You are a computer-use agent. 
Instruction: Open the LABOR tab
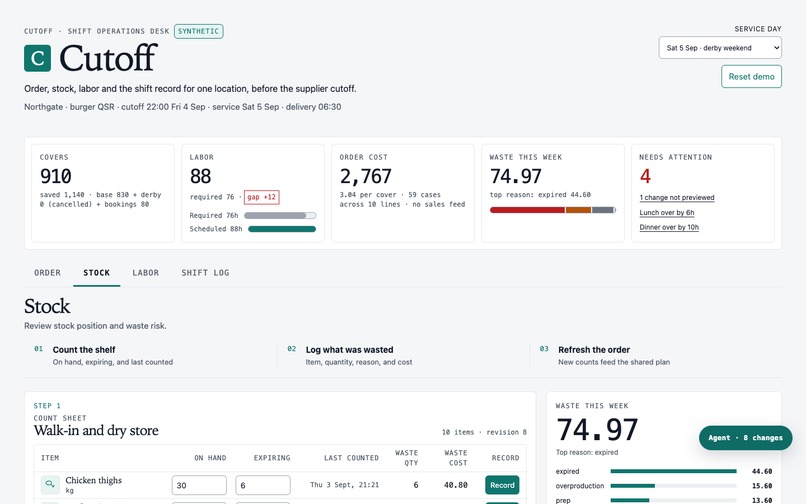145,273
